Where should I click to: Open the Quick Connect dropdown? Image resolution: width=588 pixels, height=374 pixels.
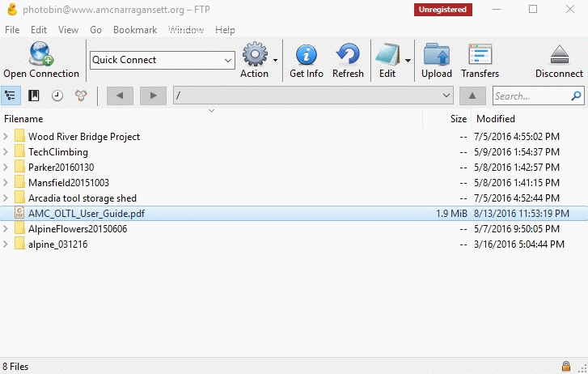point(227,60)
